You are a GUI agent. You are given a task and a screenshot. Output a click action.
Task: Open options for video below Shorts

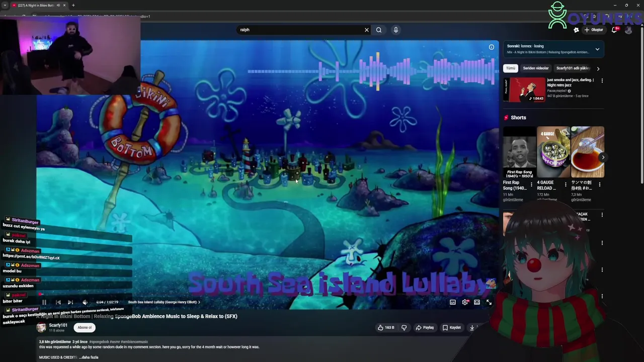coord(602,215)
